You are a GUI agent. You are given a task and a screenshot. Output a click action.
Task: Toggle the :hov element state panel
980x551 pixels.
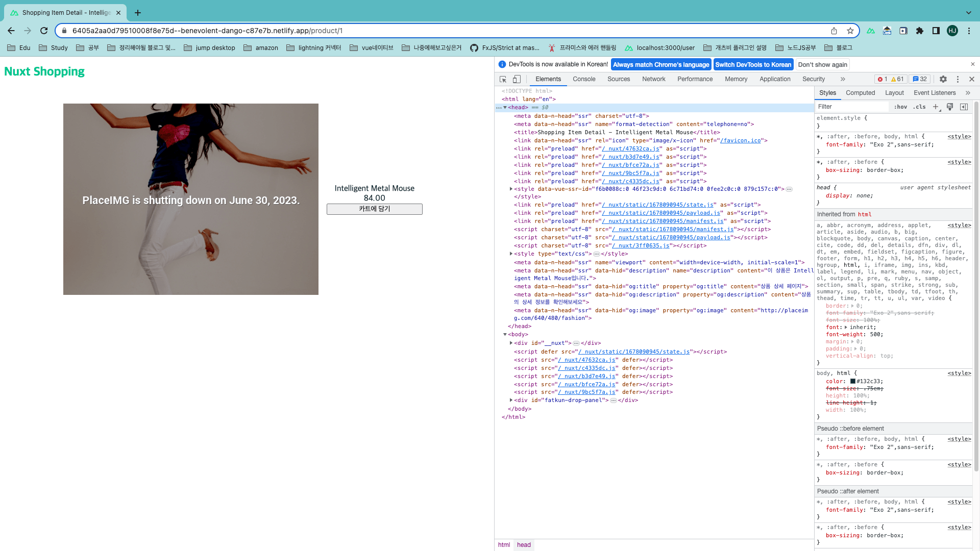(x=900, y=107)
